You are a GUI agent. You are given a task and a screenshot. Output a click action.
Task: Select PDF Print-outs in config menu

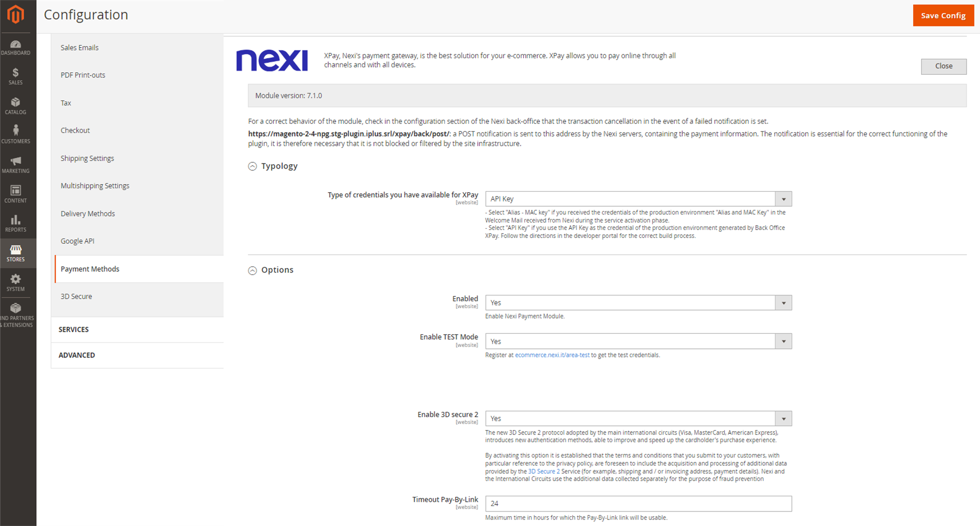coord(83,75)
